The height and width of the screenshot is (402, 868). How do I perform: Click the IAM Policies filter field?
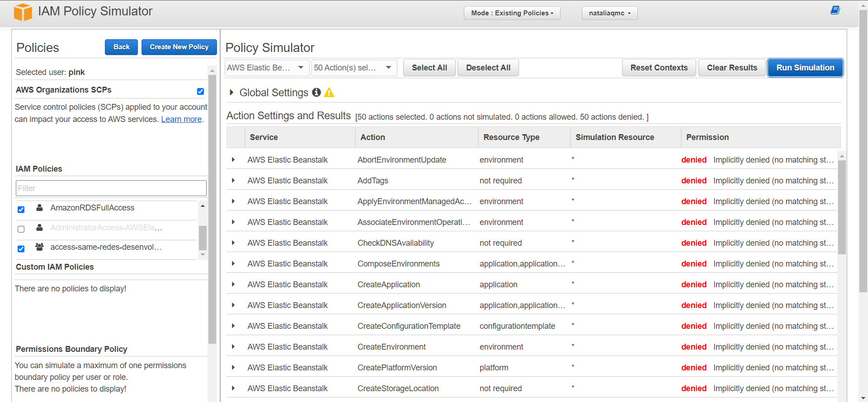(111, 188)
